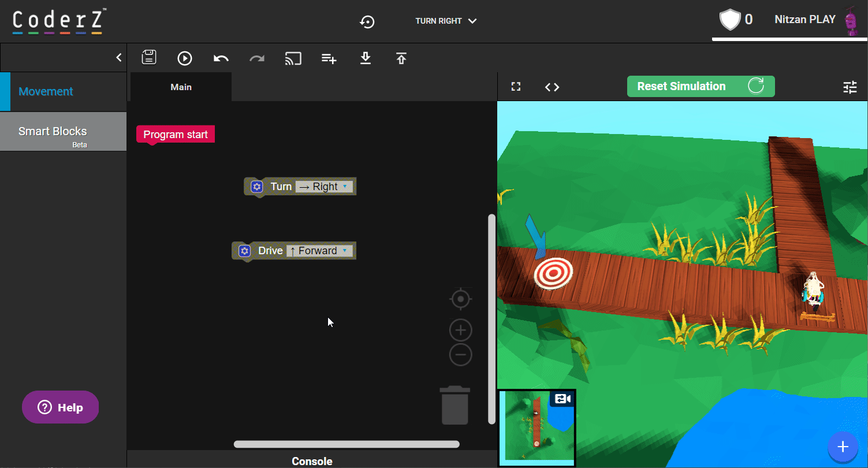This screenshot has height=468, width=868.
Task: Download the program file
Action: click(x=365, y=58)
